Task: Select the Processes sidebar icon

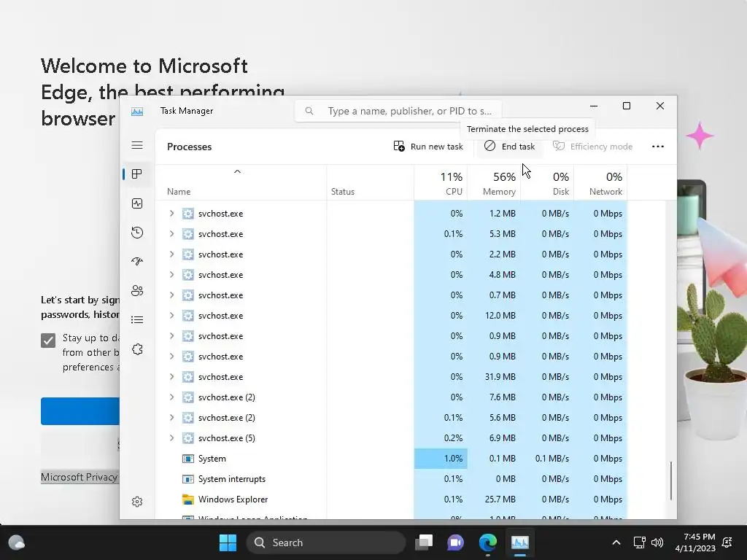Action: click(x=137, y=174)
